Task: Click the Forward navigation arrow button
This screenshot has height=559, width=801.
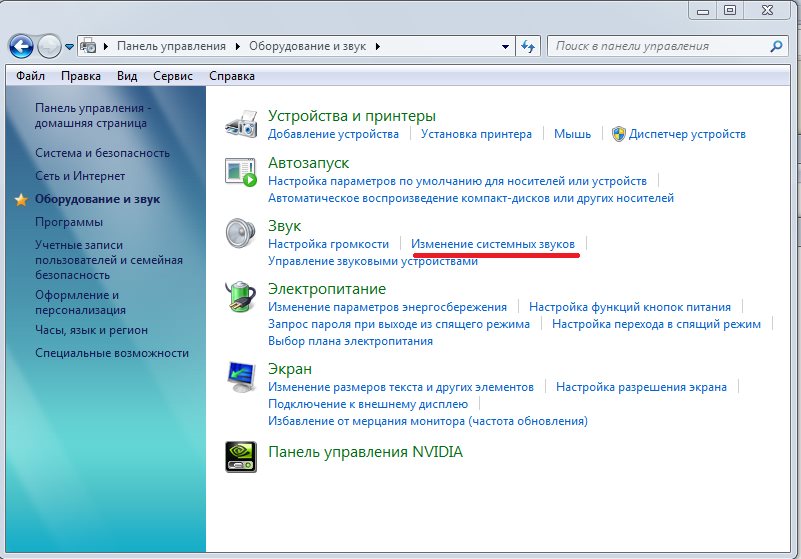Action: (x=50, y=46)
